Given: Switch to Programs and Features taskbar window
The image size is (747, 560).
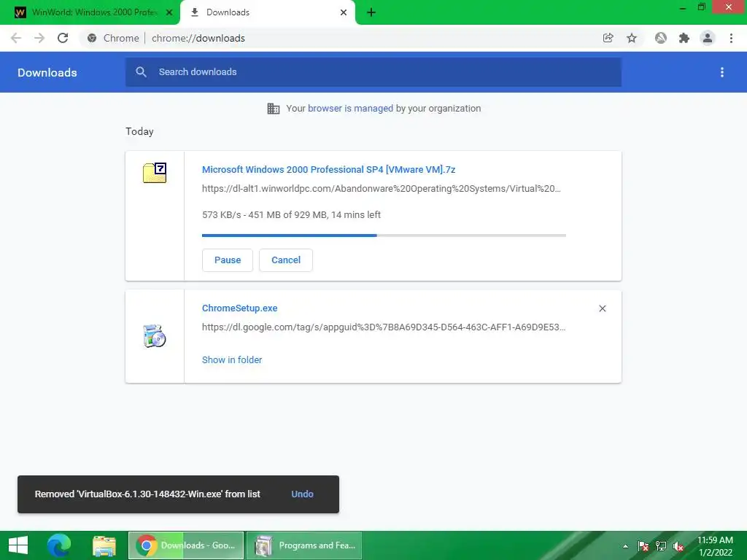Looking at the screenshot, I should (x=304, y=545).
